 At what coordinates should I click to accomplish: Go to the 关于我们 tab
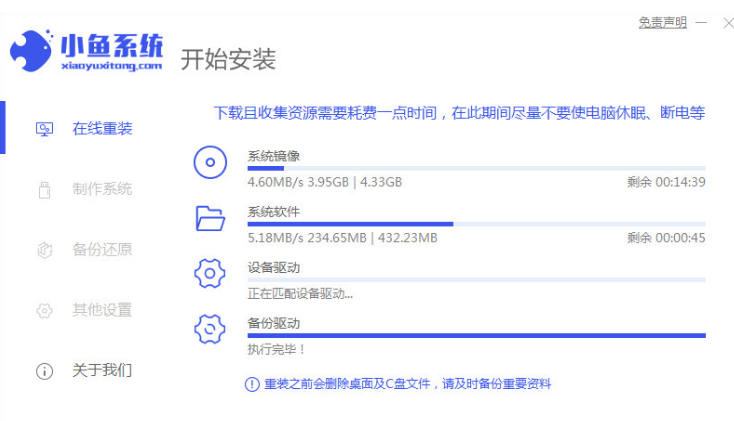pyautogui.click(x=101, y=371)
